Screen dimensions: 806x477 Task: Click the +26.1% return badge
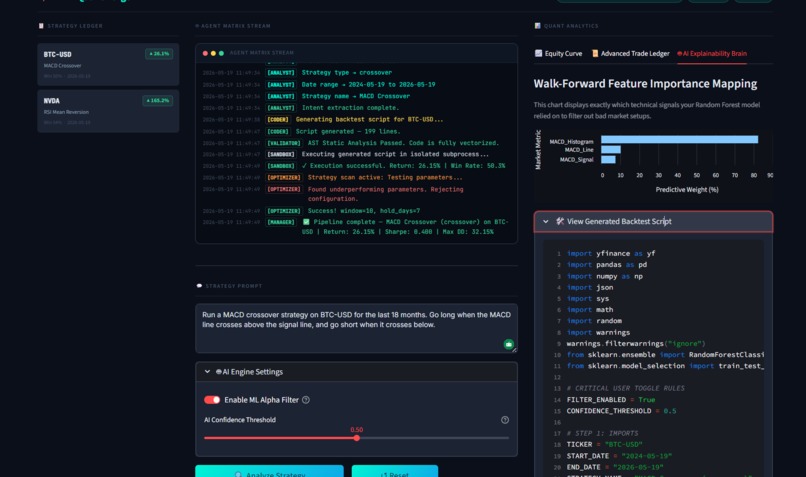(159, 53)
